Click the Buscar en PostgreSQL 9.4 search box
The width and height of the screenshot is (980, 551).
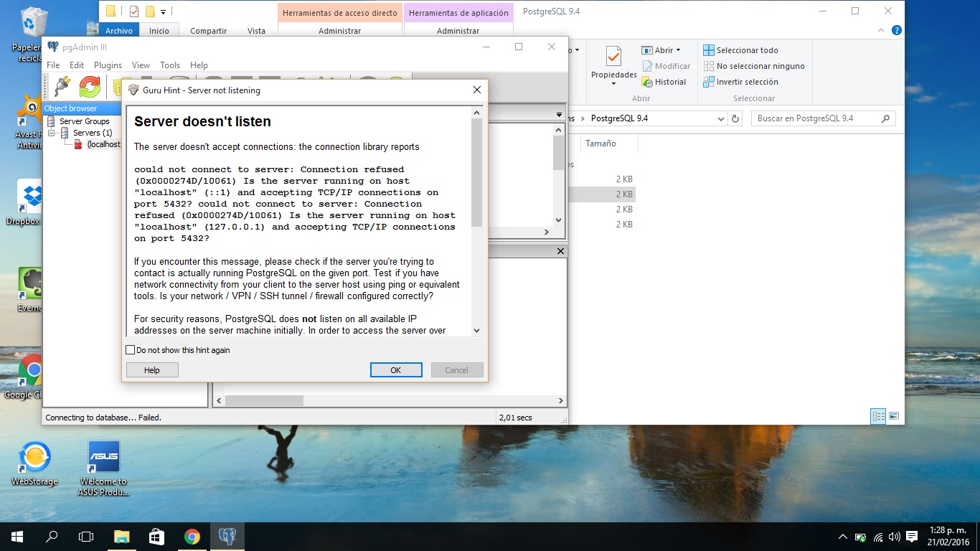tap(816, 118)
